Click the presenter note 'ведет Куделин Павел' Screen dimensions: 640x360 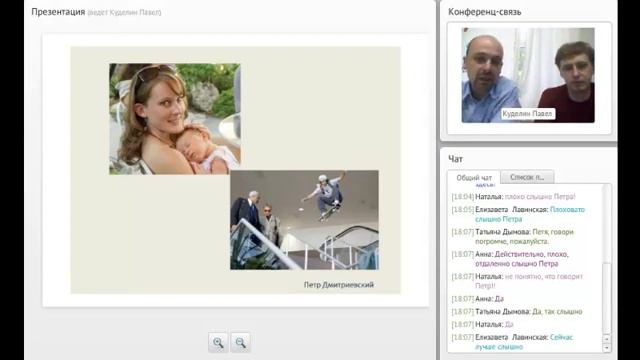point(124,13)
